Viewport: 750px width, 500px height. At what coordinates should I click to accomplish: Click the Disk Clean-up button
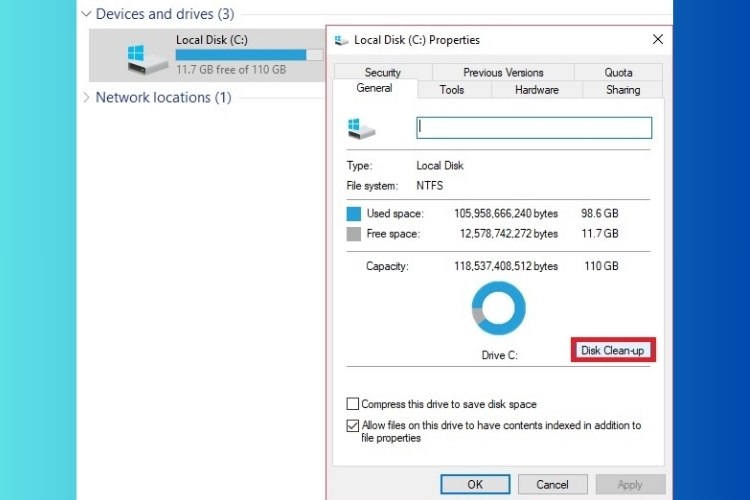pyautogui.click(x=613, y=351)
